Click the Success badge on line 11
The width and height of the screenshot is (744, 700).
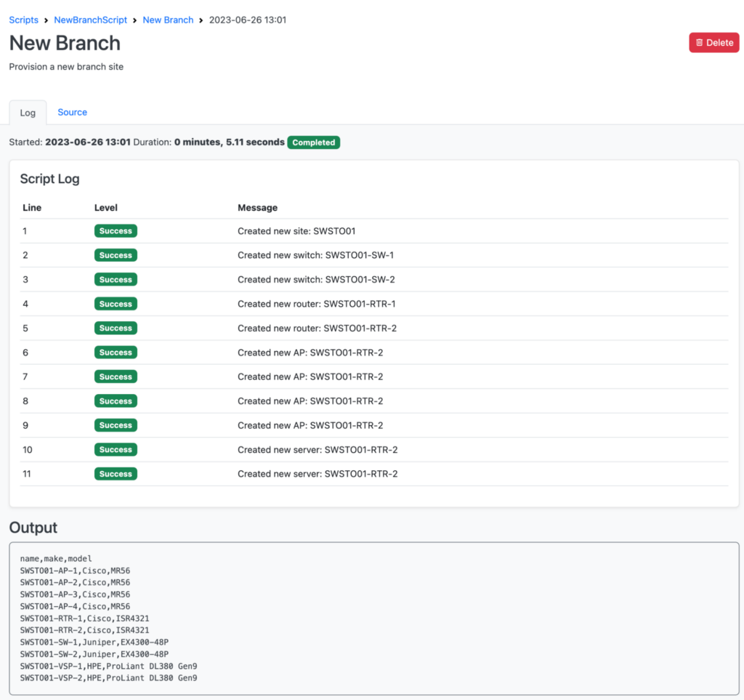pos(116,474)
